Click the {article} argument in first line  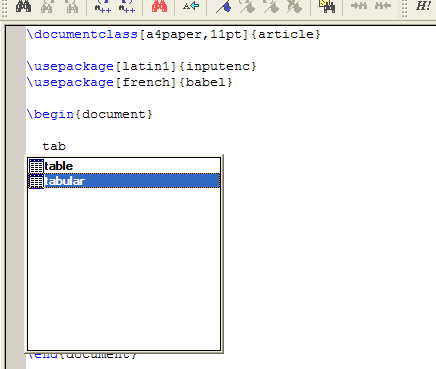pyautogui.click(x=285, y=34)
